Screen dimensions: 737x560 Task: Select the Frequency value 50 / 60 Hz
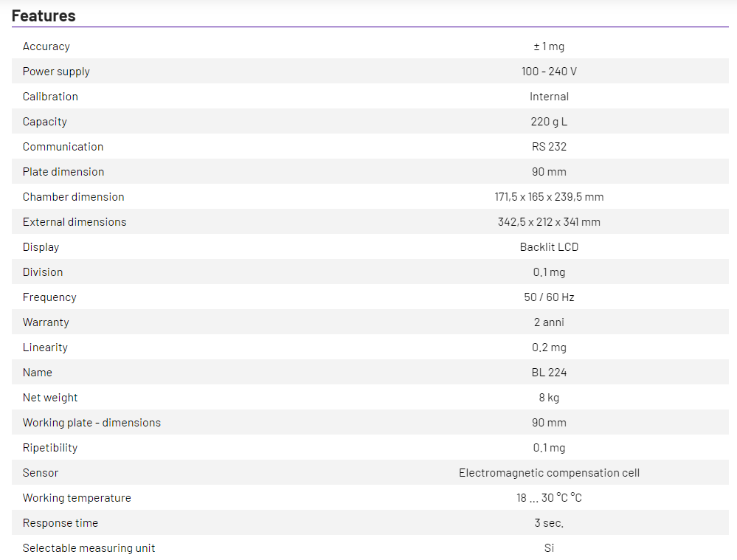click(x=549, y=297)
